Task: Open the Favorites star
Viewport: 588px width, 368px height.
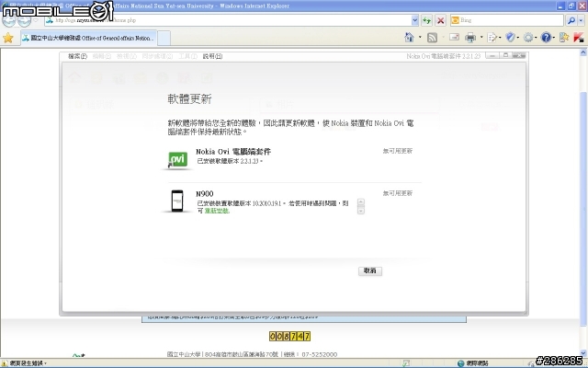Action: (x=8, y=38)
